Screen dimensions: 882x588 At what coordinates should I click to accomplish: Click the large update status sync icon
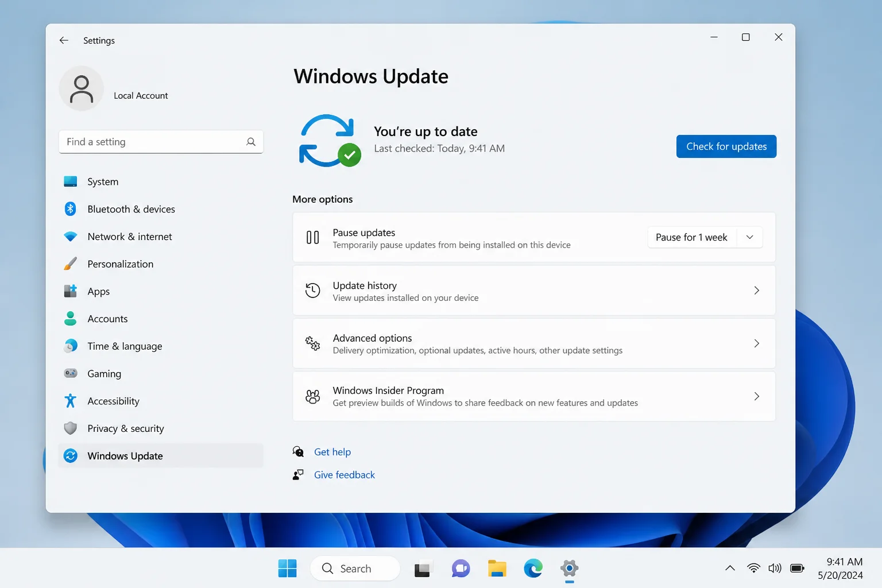[x=330, y=141]
